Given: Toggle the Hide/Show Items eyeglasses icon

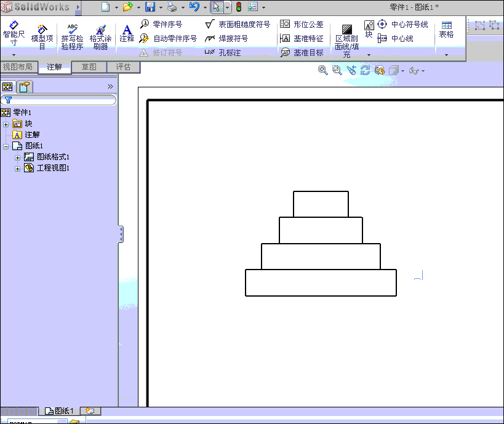Looking at the screenshot, I should point(414,71).
